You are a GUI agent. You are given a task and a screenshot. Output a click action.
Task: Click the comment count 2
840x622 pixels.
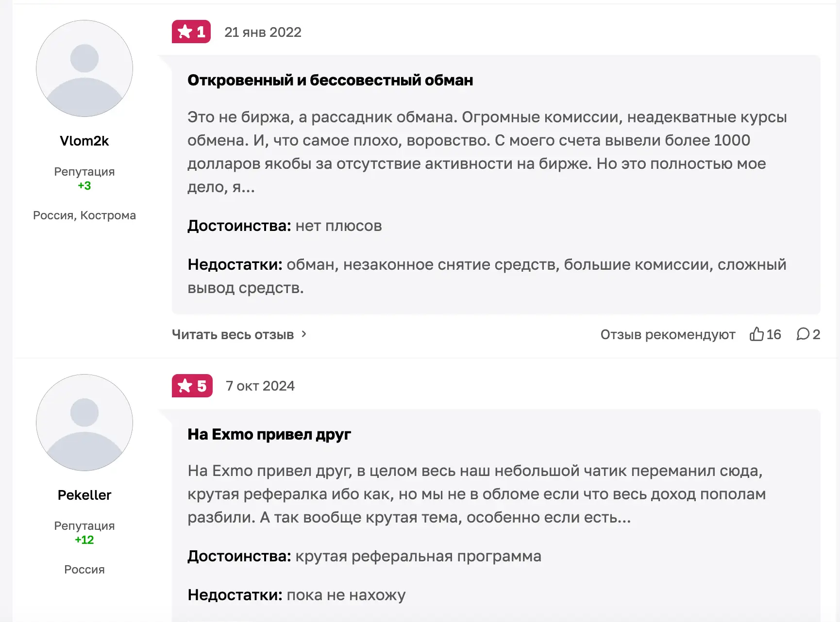(816, 334)
